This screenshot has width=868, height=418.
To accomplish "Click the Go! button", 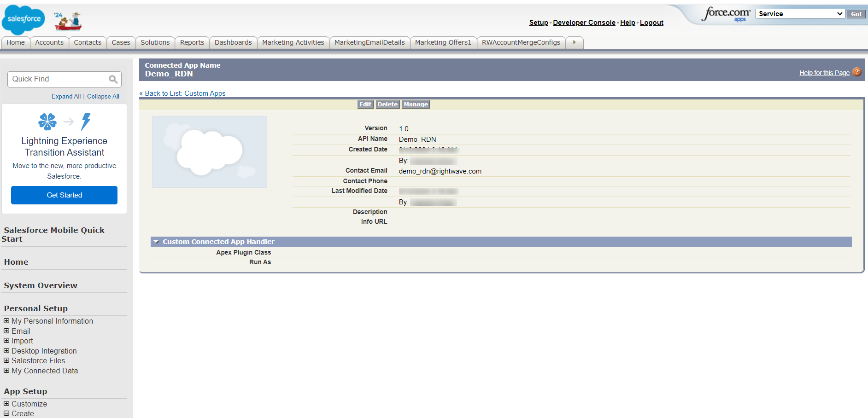I will [x=856, y=14].
